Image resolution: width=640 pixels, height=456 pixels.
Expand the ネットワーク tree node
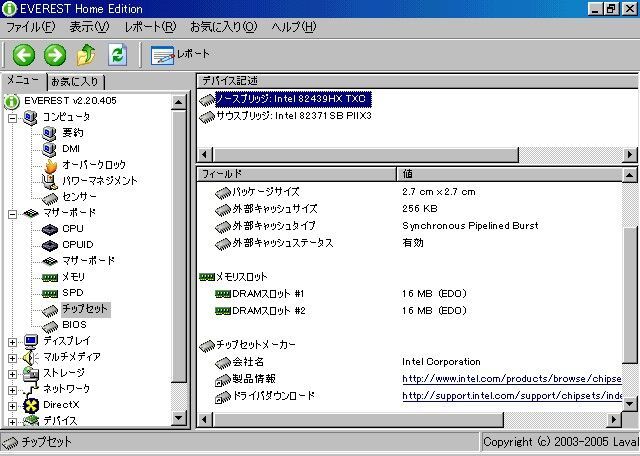click(x=12, y=389)
